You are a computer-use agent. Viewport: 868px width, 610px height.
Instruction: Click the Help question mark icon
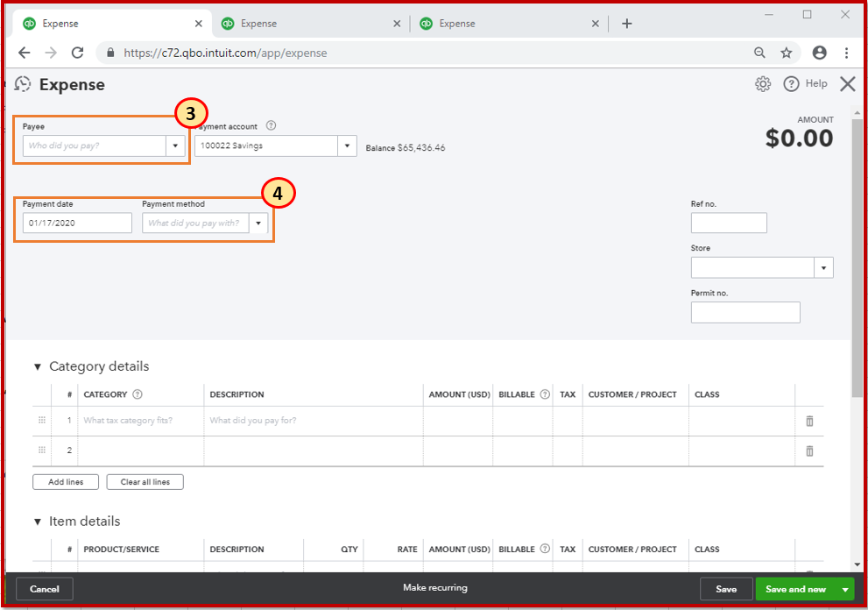point(791,84)
